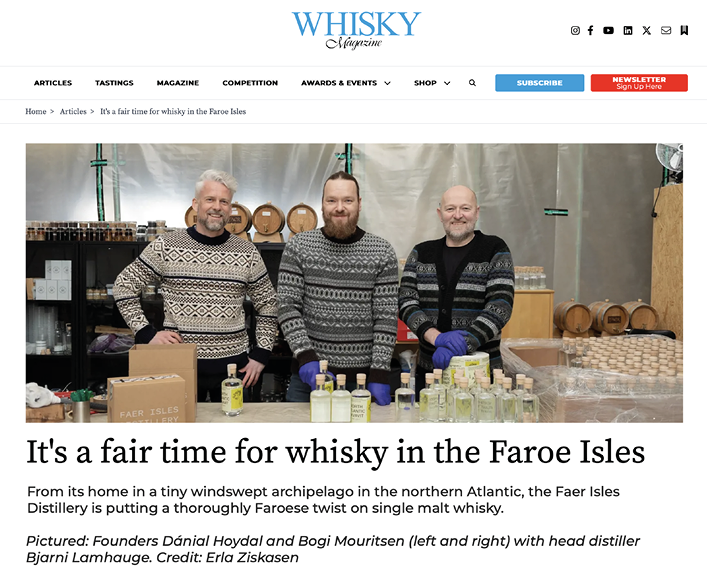Expand the Awards & Events chevron

387,83
